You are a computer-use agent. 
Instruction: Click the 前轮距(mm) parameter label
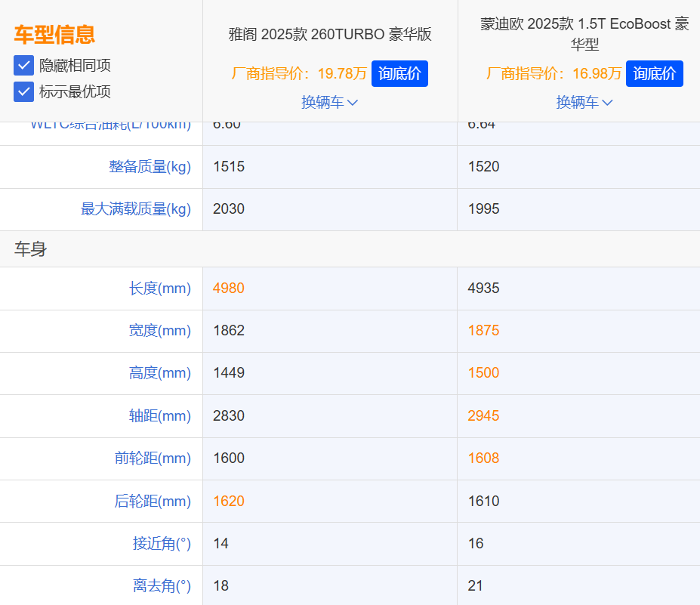(153, 458)
